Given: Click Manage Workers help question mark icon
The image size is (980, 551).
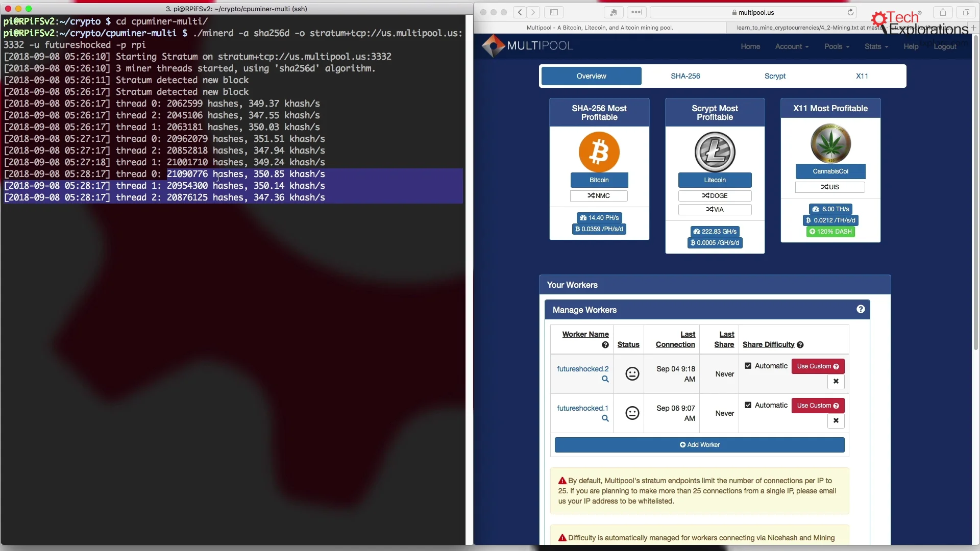Looking at the screenshot, I should point(861,309).
